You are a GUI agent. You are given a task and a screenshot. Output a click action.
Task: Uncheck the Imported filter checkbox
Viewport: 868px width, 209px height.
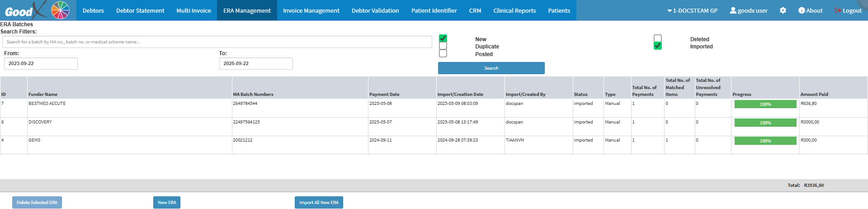(x=658, y=46)
